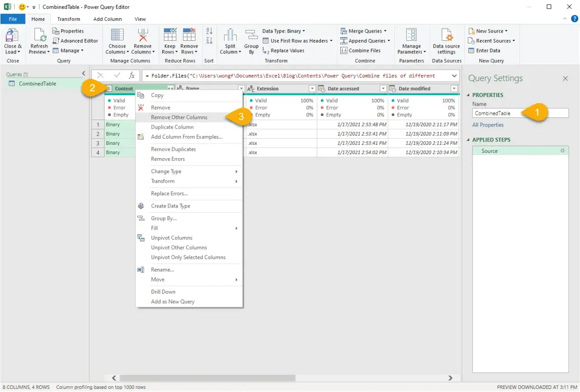This screenshot has width=580, height=392.
Task: Click the fx formula icon
Action: tap(132, 76)
